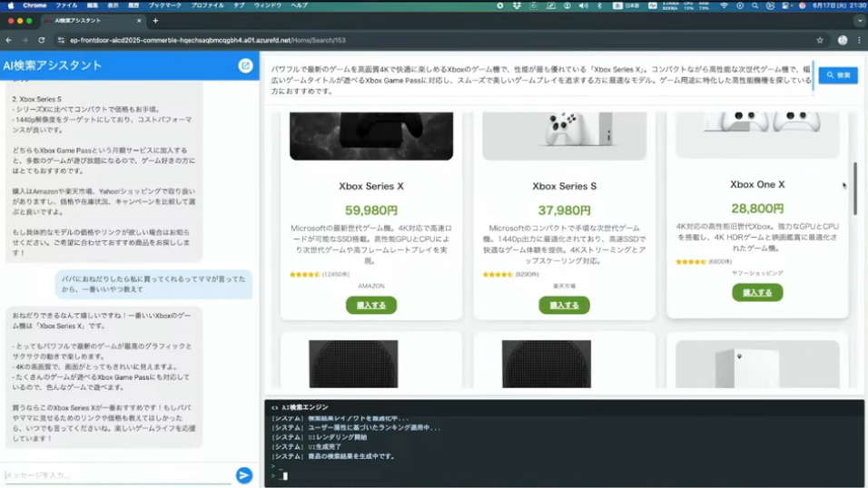
Task: Start a new chat in AI検索アシスタント
Action: (x=245, y=65)
